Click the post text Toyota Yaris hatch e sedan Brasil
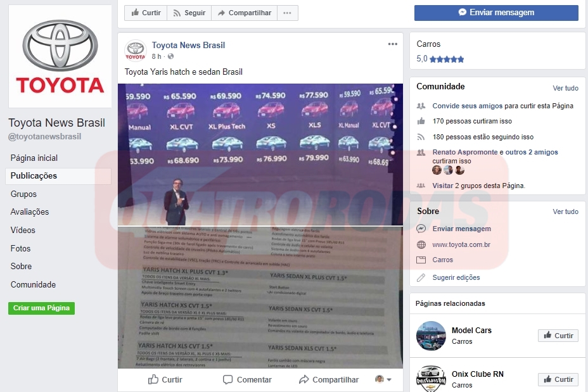 (x=183, y=72)
